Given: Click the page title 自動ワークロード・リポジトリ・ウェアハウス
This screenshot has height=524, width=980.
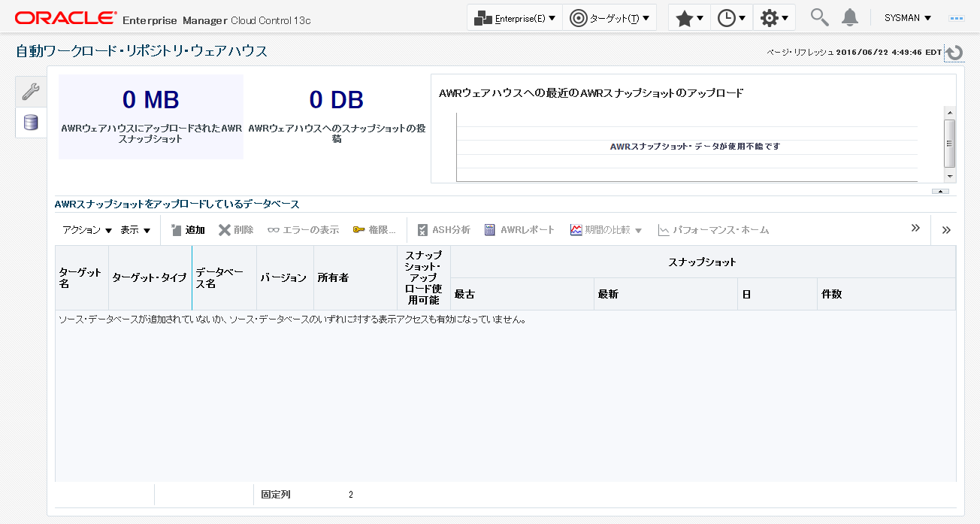Looking at the screenshot, I should pos(141,51).
